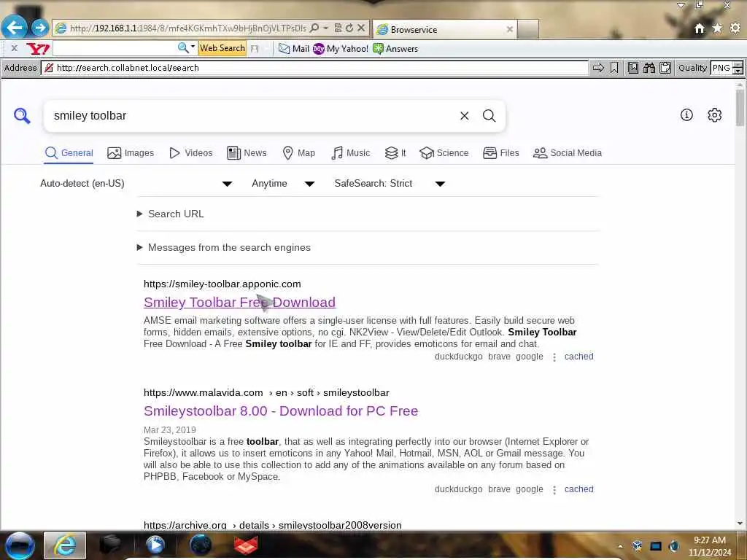This screenshot has height=560, width=747.
Task: Click the Browservice bookmark icon
Action: pos(614,68)
